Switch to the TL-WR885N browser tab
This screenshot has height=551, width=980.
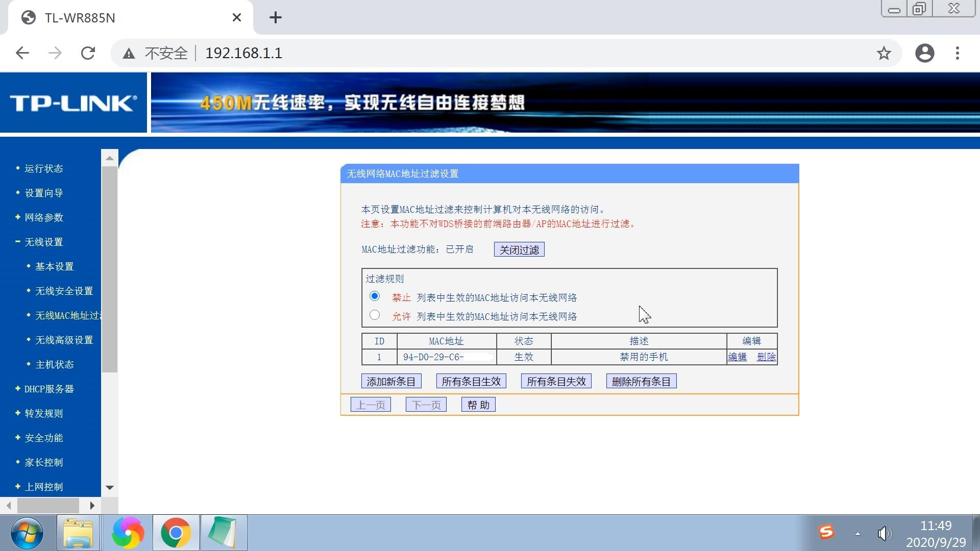point(82,17)
